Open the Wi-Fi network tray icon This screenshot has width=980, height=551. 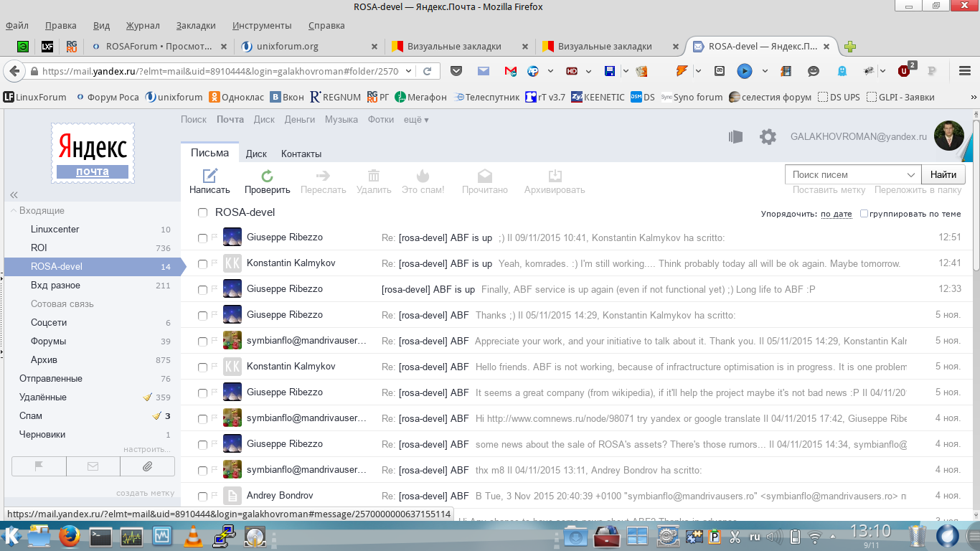[816, 536]
